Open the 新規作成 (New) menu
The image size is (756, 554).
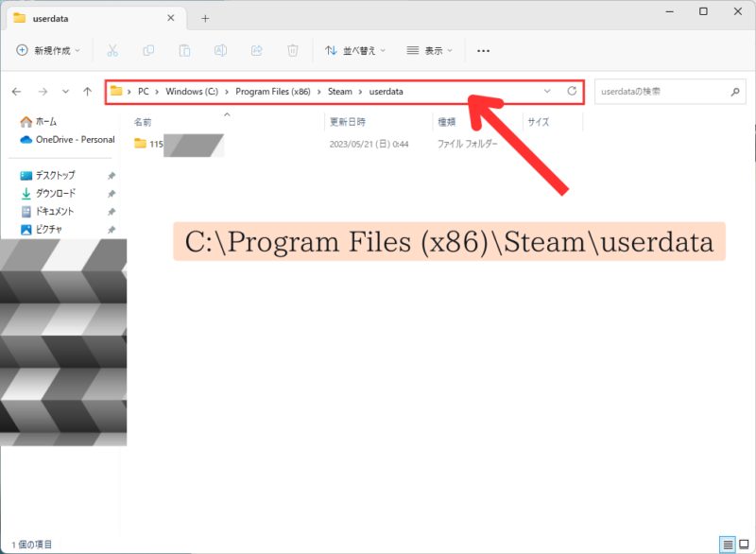coord(48,51)
